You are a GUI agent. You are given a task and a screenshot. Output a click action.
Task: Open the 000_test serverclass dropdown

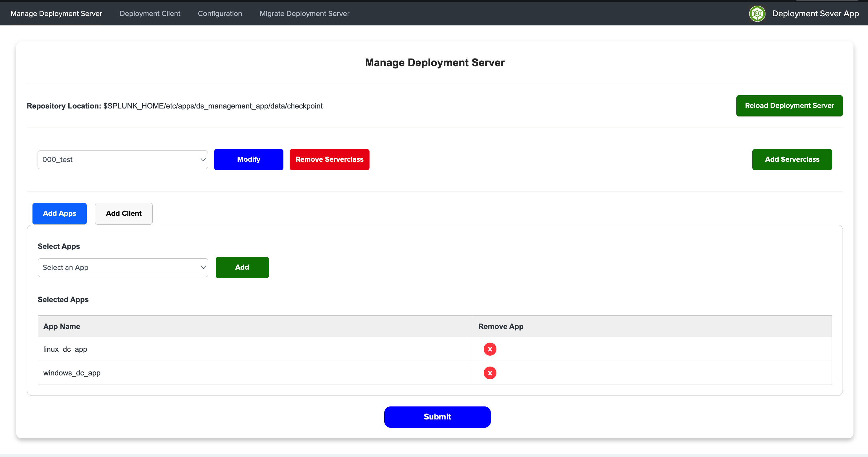click(x=123, y=159)
